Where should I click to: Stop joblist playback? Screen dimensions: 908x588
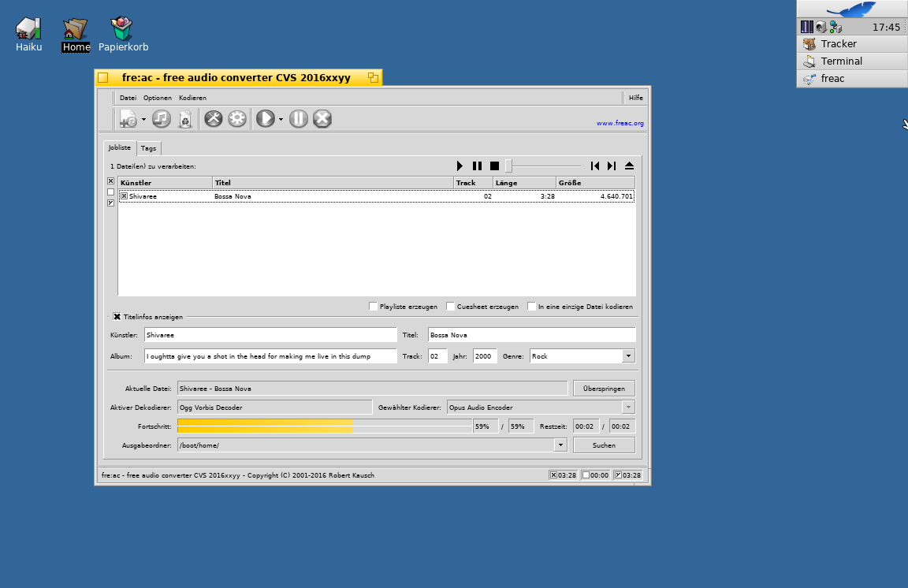(x=494, y=166)
